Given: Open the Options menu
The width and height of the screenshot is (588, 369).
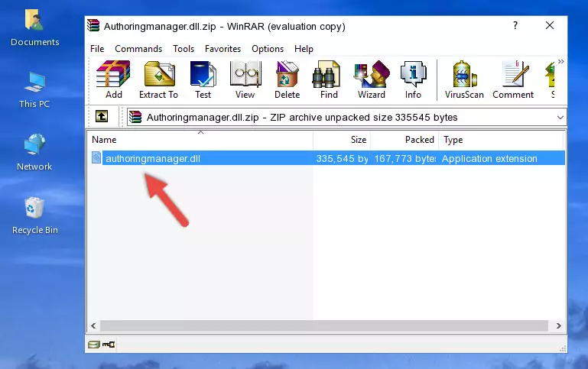Looking at the screenshot, I should click(268, 49).
